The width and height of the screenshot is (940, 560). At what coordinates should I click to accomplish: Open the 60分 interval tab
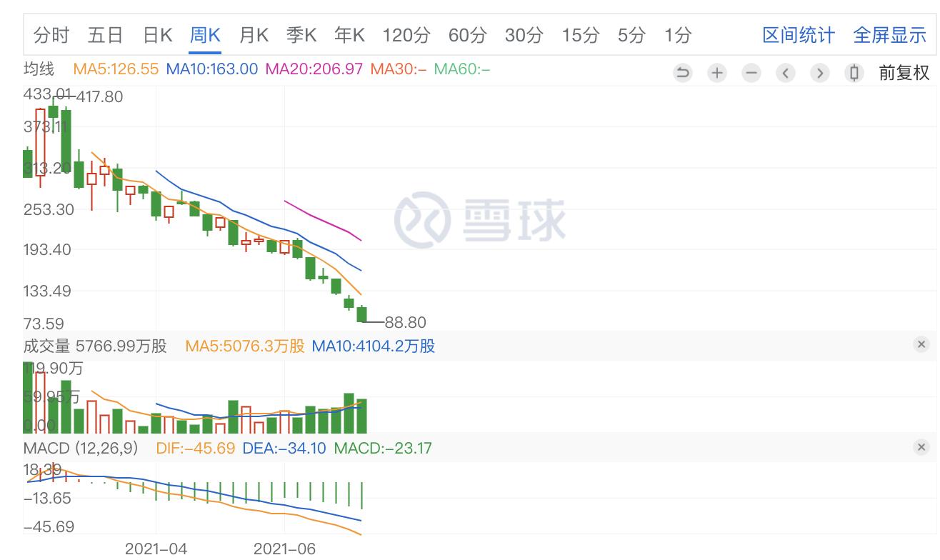(467, 35)
